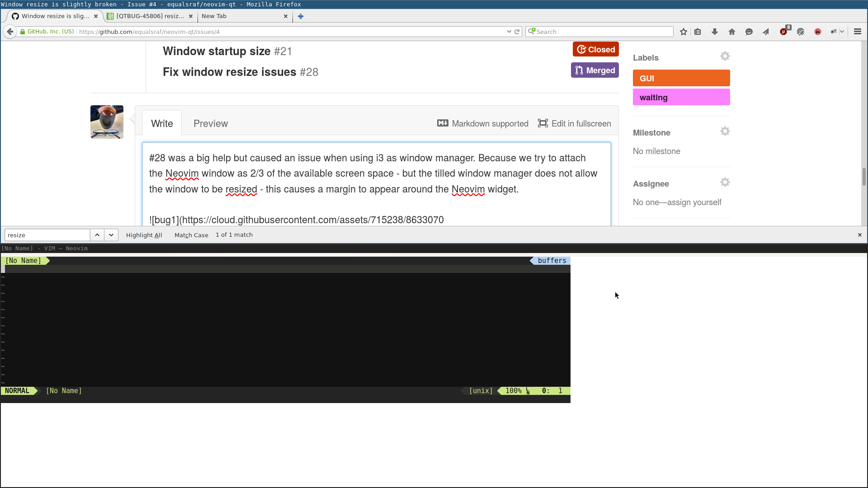868x488 pixels.
Task: Click the find bar 'resize' input field
Action: 47,235
